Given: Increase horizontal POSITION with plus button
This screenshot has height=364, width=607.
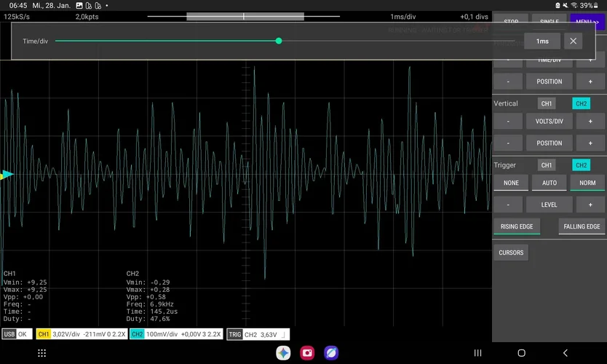Looking at the screenshot, I should (x=590, y=82).
